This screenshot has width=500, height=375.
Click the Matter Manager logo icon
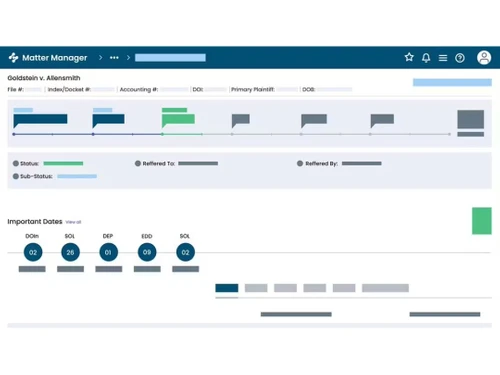coord(13,58)
